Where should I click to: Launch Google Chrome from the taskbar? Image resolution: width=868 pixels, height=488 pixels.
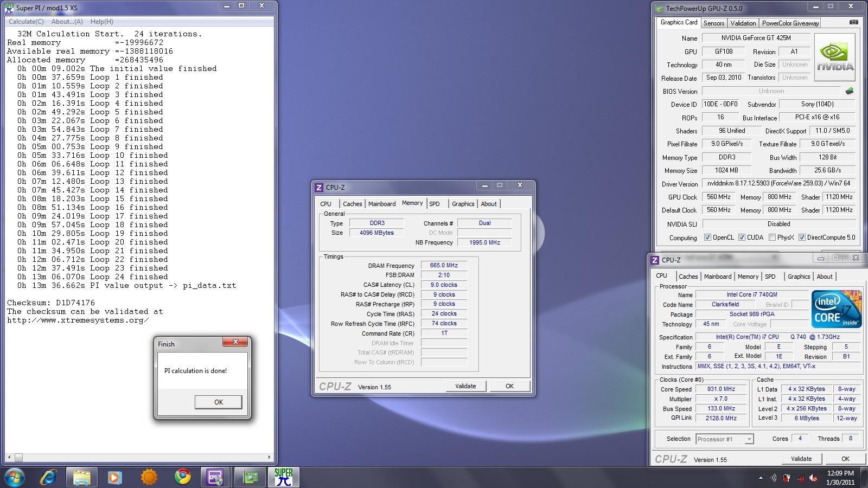(183, 477)
